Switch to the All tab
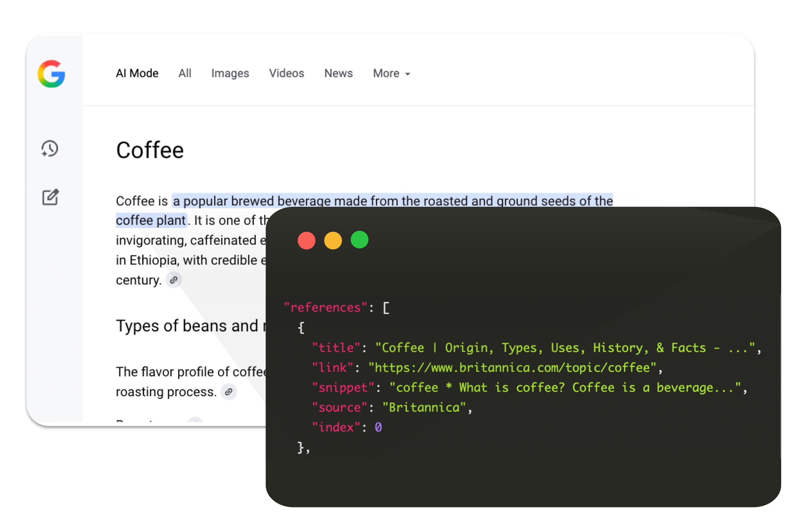798x532 pixels. pos(185,73)
